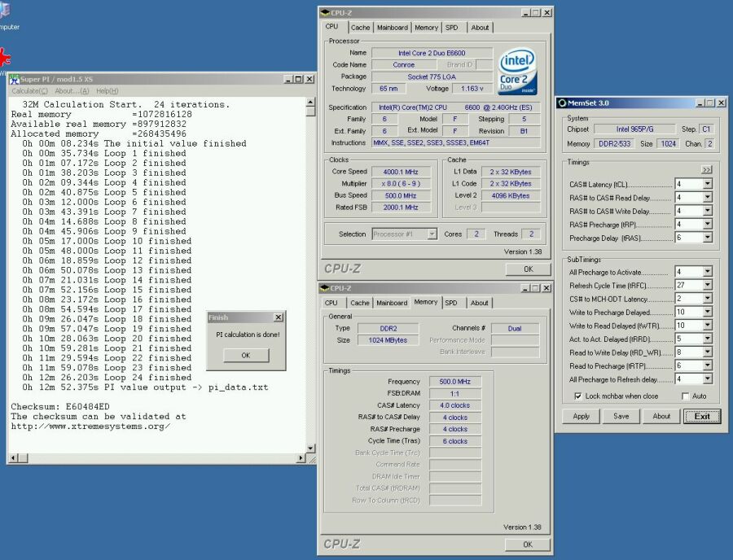Switch to Cache tab in lower CPU-Z

[360, 303]
